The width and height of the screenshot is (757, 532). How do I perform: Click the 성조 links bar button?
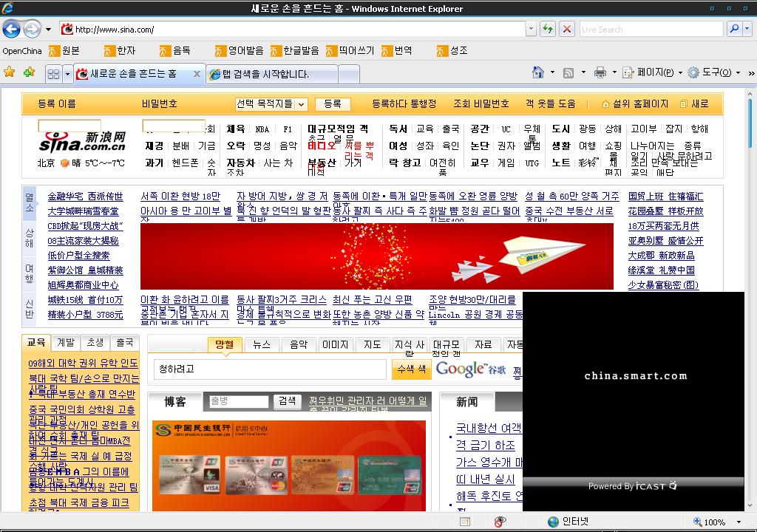(452, 51)
